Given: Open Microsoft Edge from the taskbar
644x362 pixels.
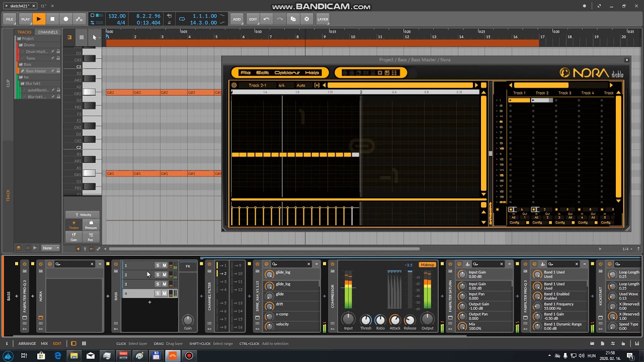Looking at the screenshot, I should coord(58,356).
